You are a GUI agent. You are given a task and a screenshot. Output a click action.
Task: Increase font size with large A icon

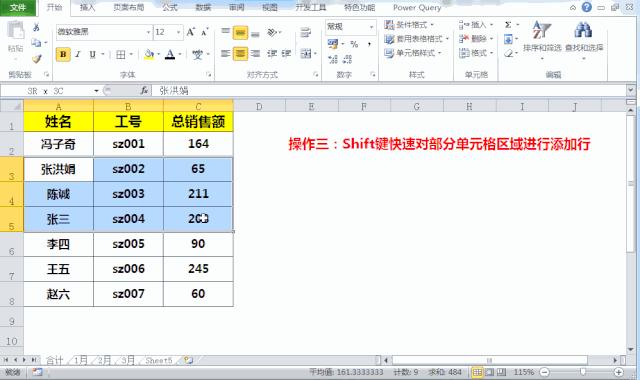191,32
